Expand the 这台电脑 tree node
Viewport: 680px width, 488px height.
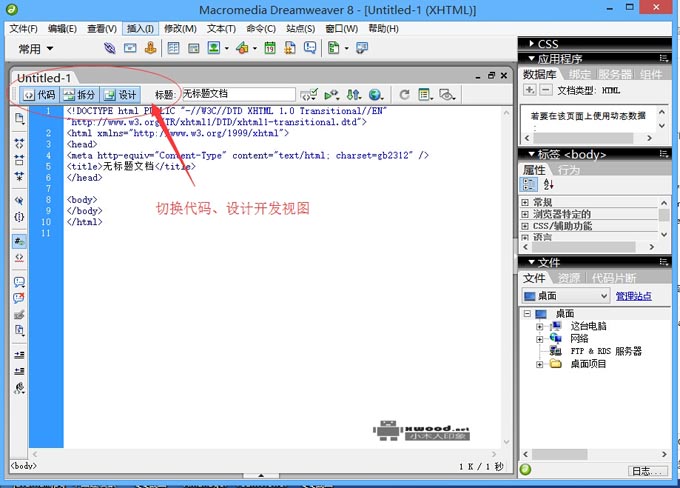click(x=539, y=326)
